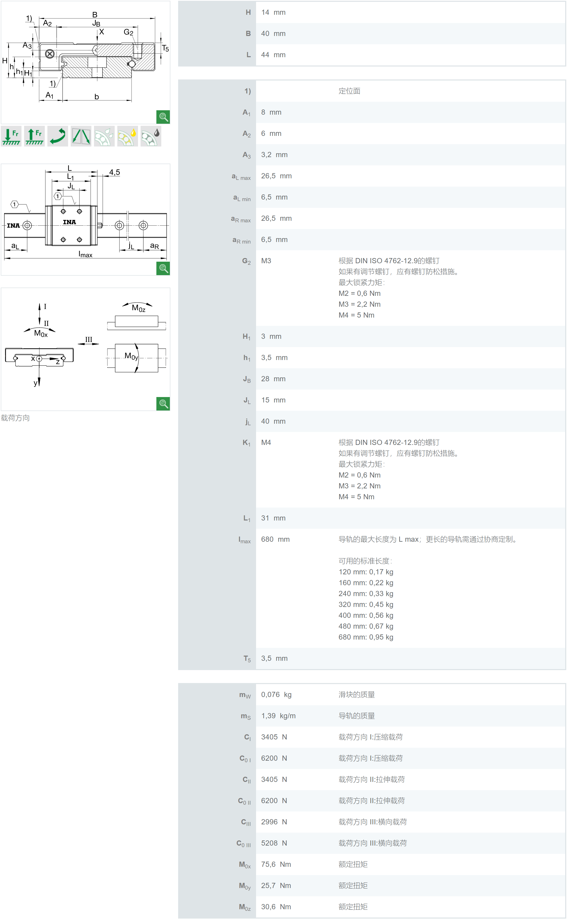Click the 定位面 locating face entry
The height and width of the screenshot is (924, 567).
pos(349,91)
